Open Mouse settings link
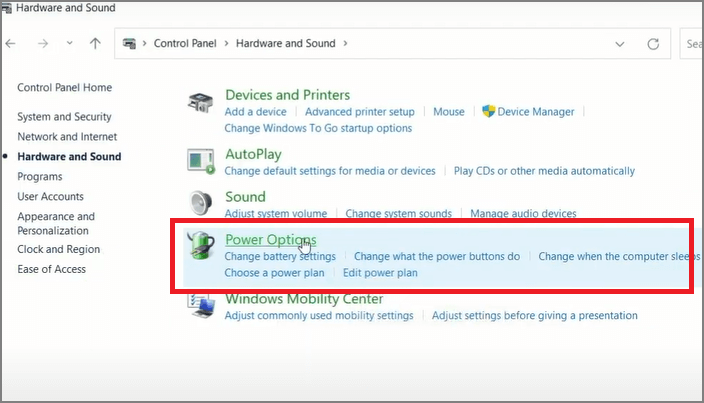 coord(449,112)
